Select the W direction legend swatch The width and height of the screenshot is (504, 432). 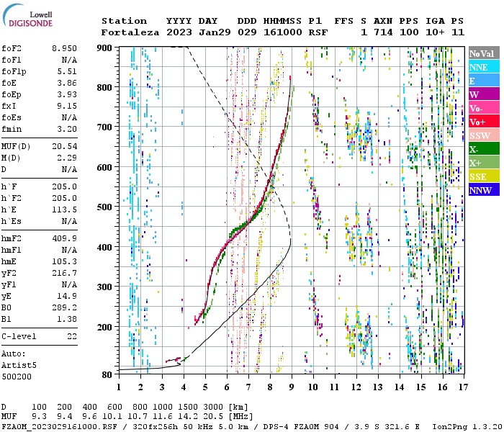coord(484,94)
